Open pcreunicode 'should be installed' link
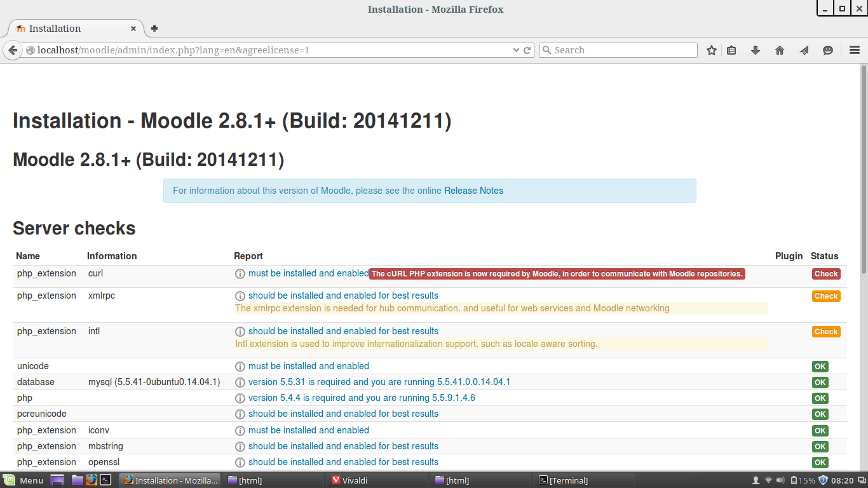The image size is (868, 488). pyautogui.click(x=343, y=414)
